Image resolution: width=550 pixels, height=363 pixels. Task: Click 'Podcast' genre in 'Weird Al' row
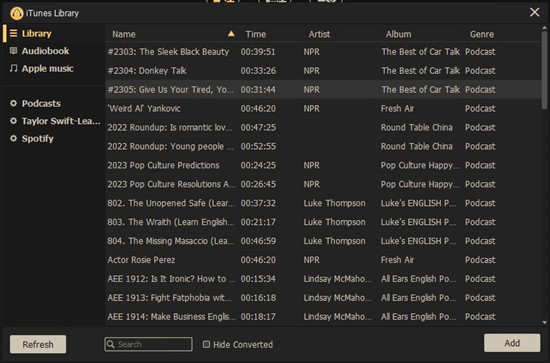(x=480, y=108)
